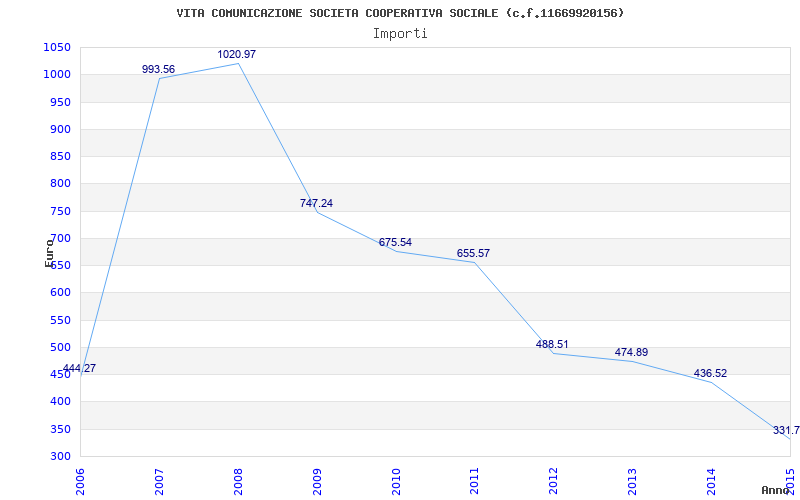Click the 550 y-axis tick label

pyautogui.click(x=60, y=320)
